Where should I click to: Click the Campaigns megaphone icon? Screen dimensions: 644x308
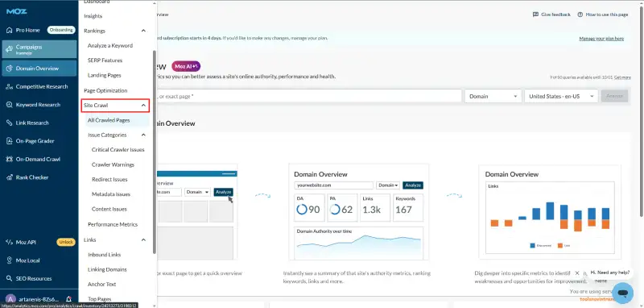point(10,49)
